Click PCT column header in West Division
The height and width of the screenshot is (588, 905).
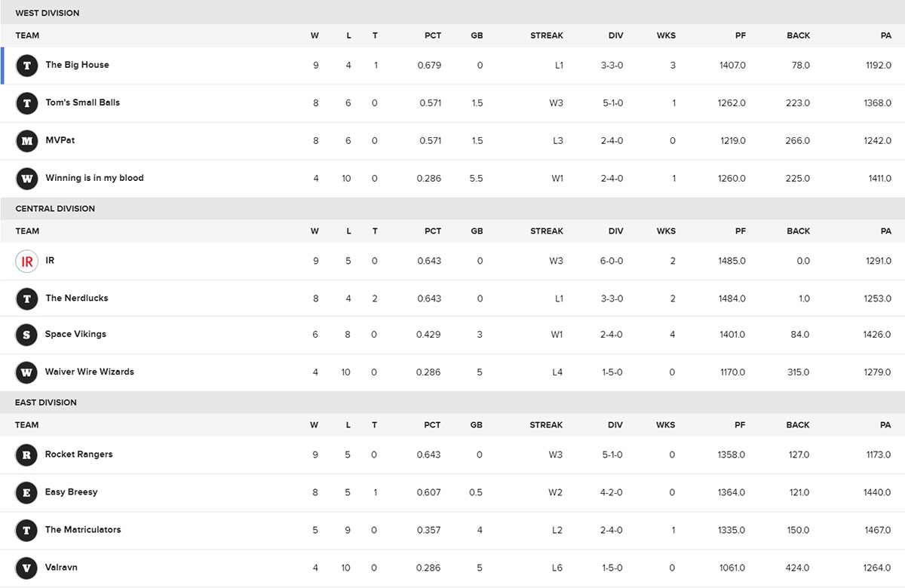(433, 35)
